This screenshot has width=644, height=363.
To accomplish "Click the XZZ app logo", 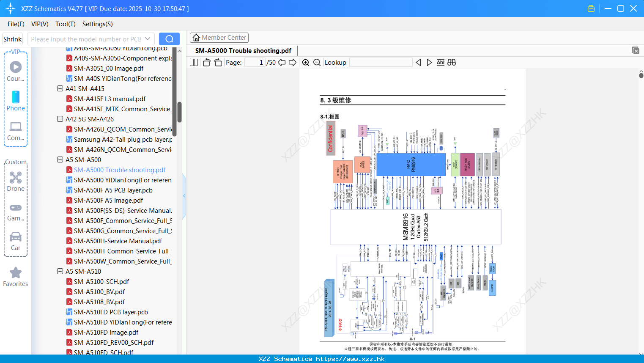I will [x=11, y=8].
